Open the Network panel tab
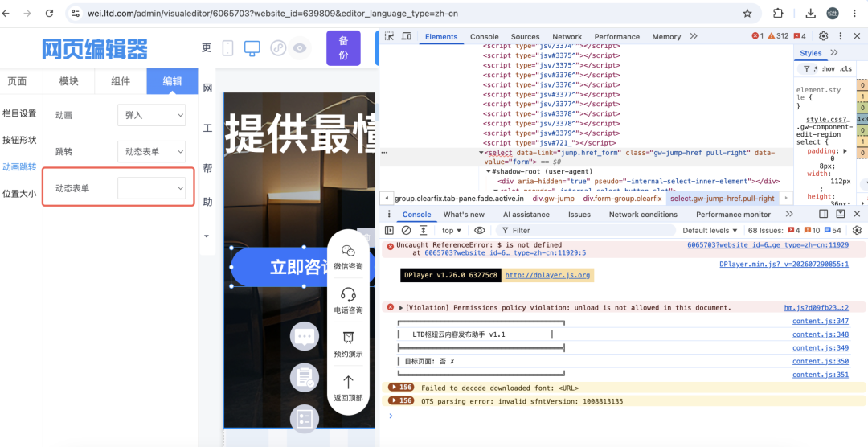 tap(567, 36)
